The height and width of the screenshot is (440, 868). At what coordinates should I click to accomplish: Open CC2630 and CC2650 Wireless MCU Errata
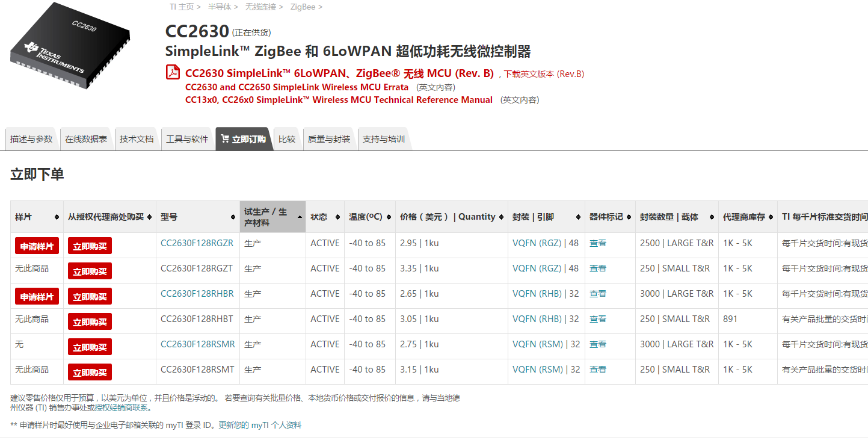point(297,87)
